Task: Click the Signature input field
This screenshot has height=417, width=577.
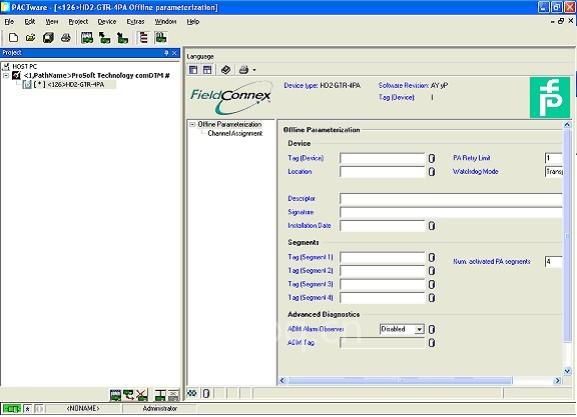Action: click(x=451, y=212)
